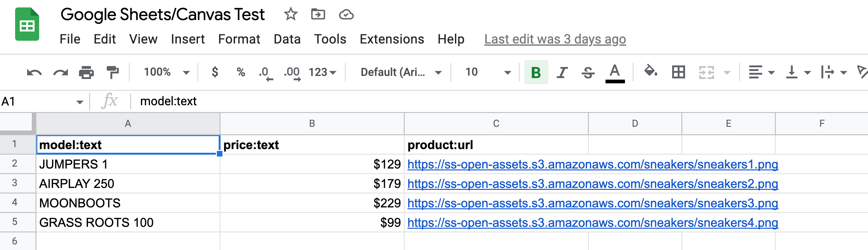Open the File menu
The width and height of the screenshot is (868, 250).
[70, 39]
